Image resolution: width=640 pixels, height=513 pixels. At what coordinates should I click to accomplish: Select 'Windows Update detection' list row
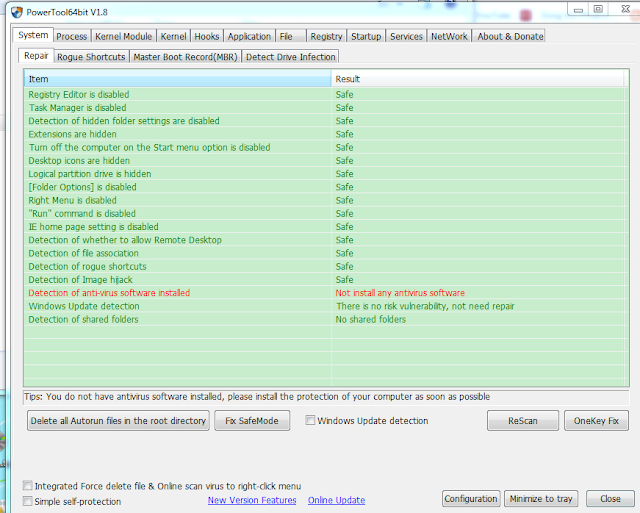324,306
